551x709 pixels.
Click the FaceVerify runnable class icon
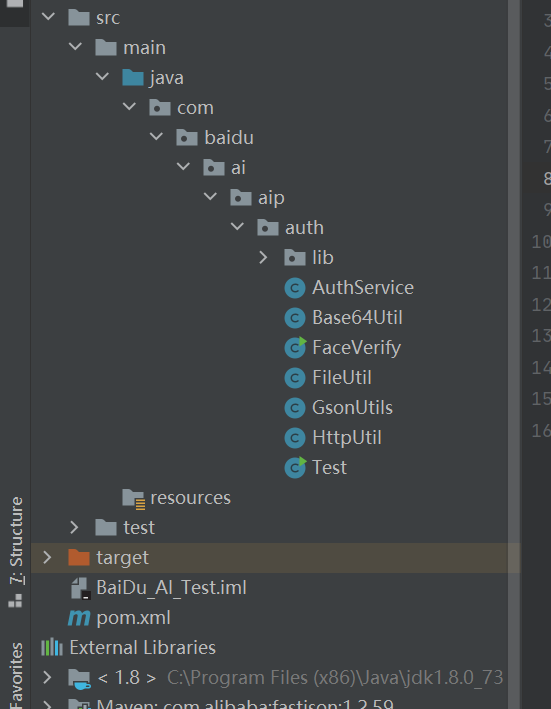point(295,348)
